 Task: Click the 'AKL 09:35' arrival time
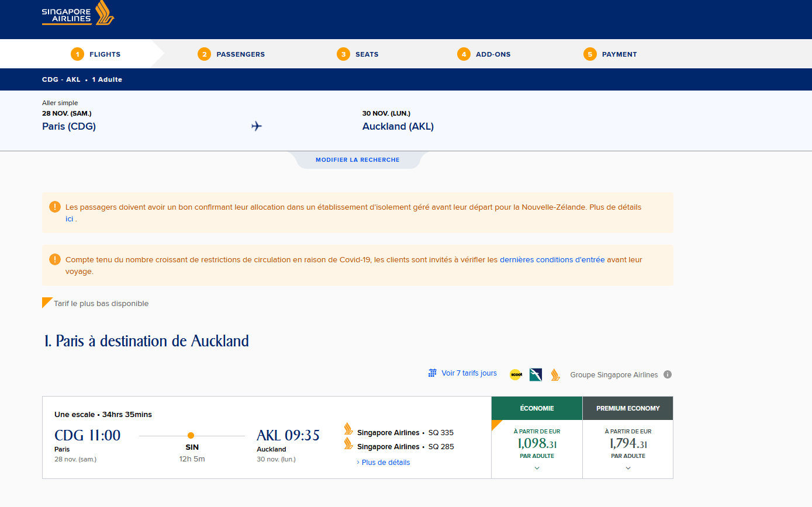(x=288, y=436)
